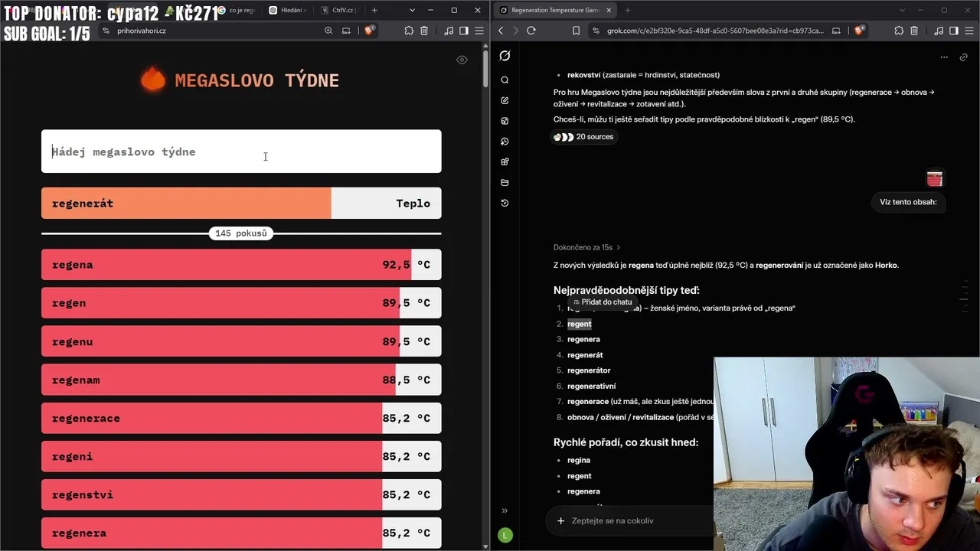Screen dimensions: 980x551
Task: Click the 'regenerace' guess row
Action: [x=241, y=418]
